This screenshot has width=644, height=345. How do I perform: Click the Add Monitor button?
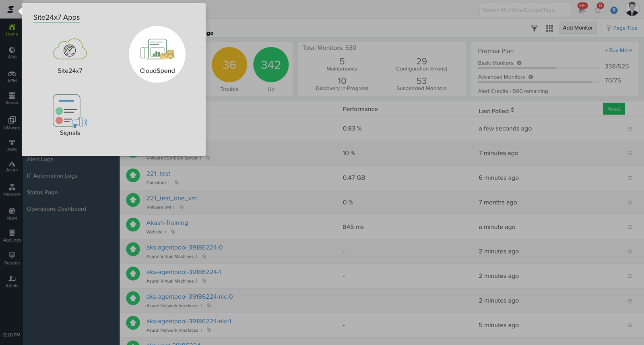point(578,28)
